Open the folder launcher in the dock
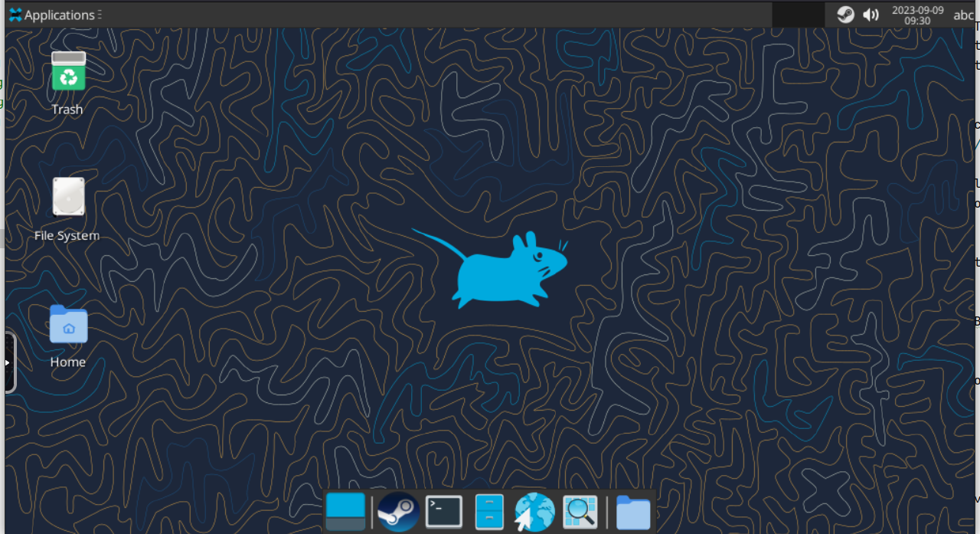The height and width of the screenshot is (534, 980). click(633, 511)
